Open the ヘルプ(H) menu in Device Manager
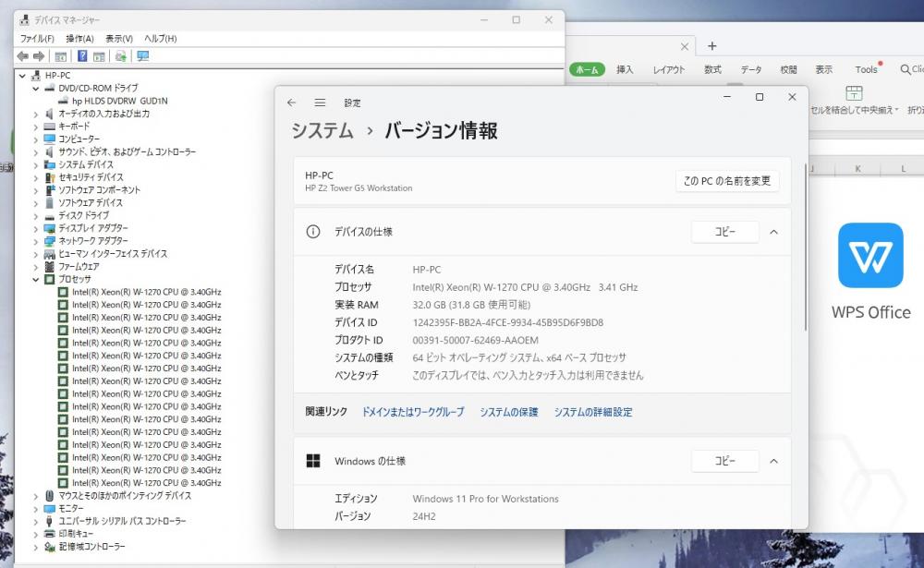The width and height of the screenshot is (924, 568). tap(160, 38)
